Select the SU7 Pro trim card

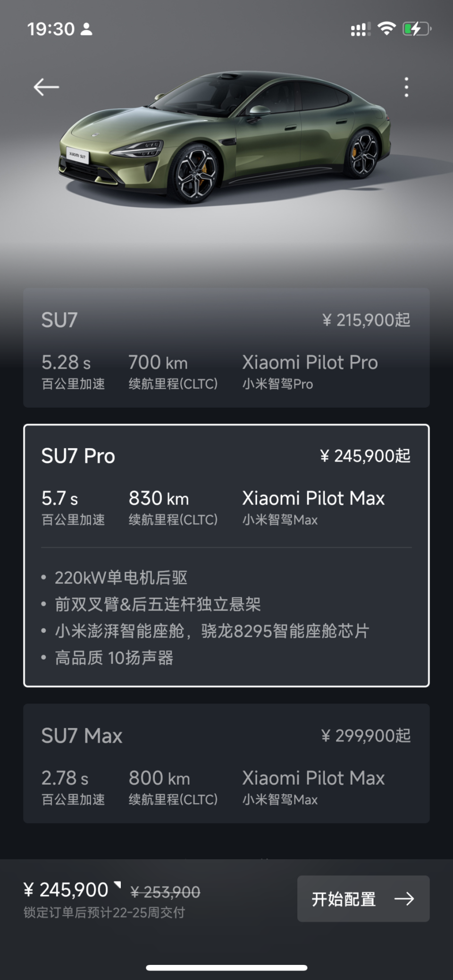click(226, 495)
